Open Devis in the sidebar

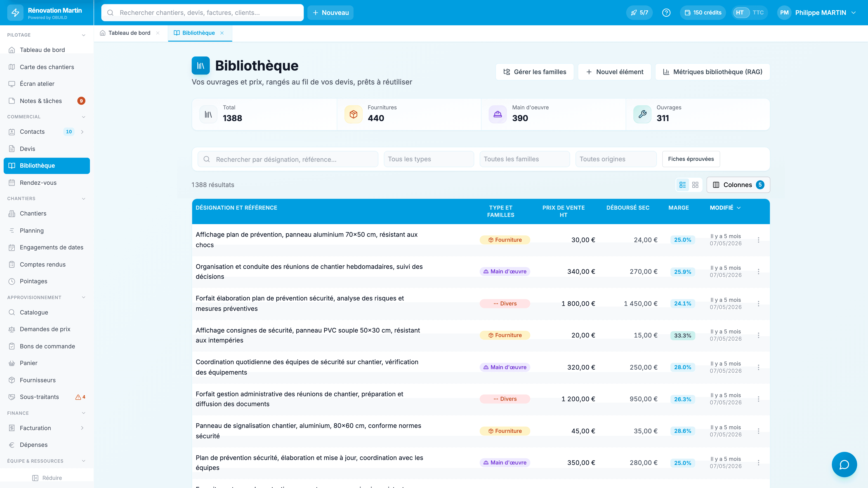coord(47,148)
